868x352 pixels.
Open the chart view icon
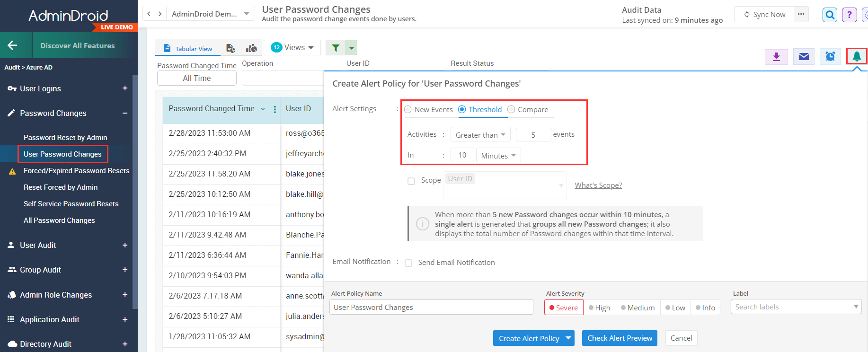(x=251, y=48)
